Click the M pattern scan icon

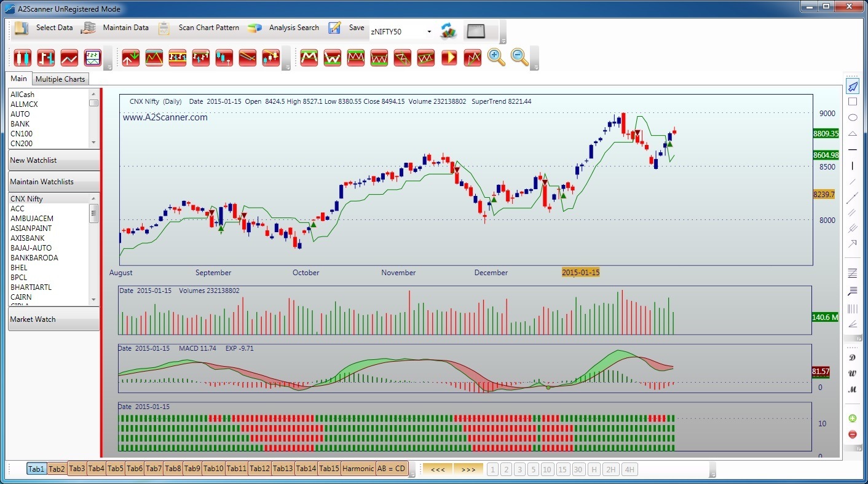click(309, 58)
